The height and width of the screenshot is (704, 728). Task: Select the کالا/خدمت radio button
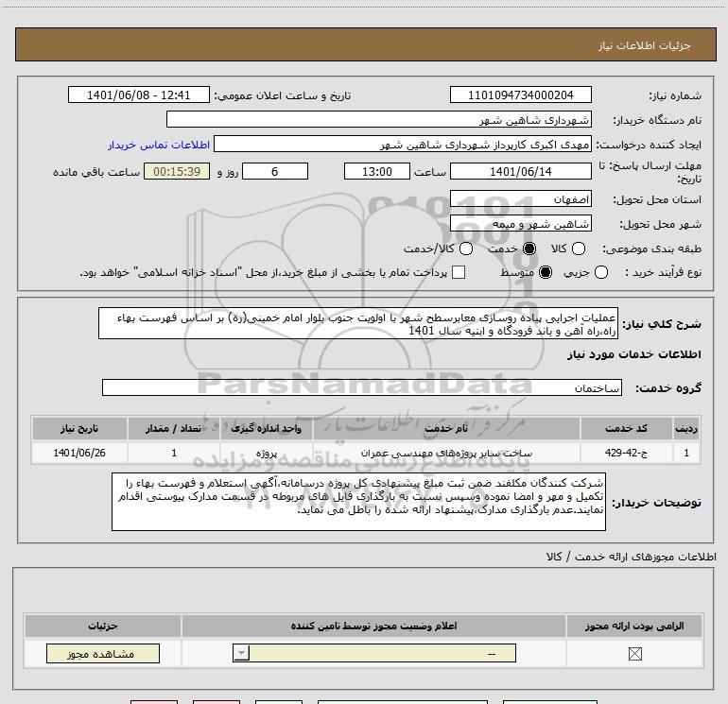point(466,249)
